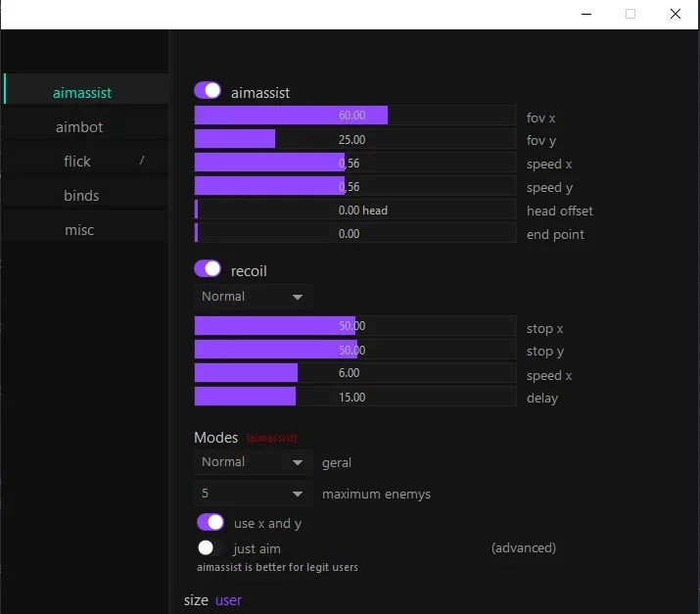Enable the just aim toggle
Screen dimensions: 700x614
[210, 547]
